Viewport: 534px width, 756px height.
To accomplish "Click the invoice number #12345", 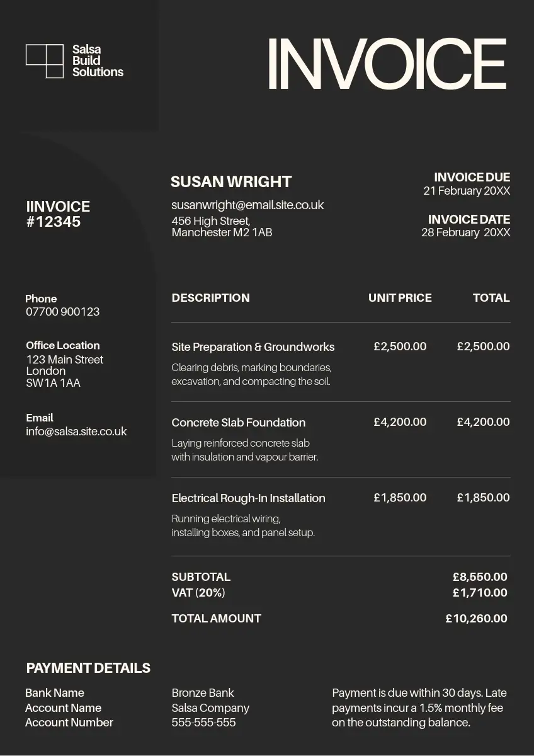I will [x=54, y=222].
